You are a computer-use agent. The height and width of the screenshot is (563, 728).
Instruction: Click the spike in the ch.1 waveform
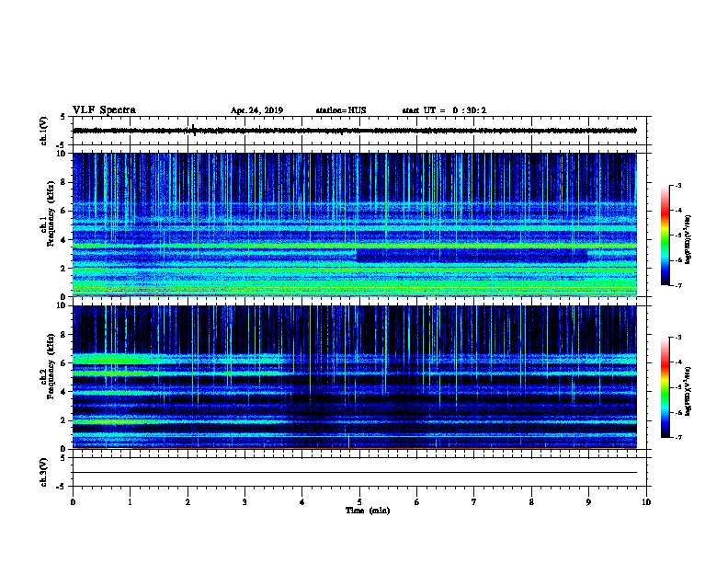pyautogui.click(x=193, y=130)
